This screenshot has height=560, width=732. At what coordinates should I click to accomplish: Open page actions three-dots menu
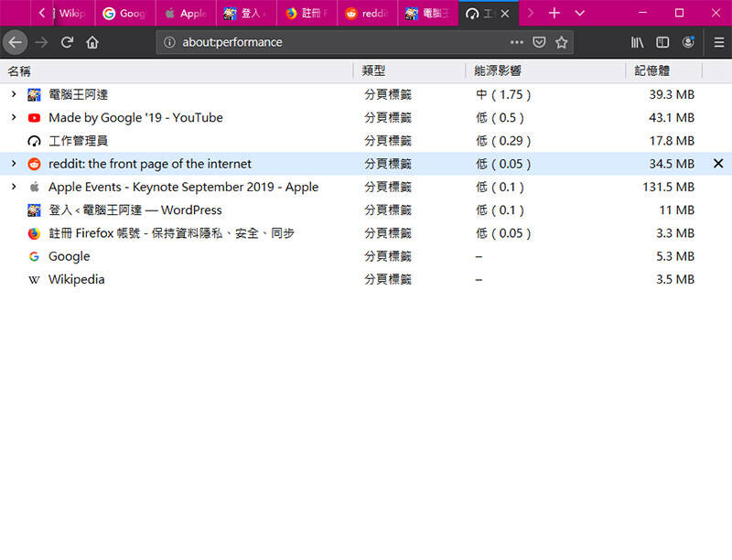(x=517, y=42)
